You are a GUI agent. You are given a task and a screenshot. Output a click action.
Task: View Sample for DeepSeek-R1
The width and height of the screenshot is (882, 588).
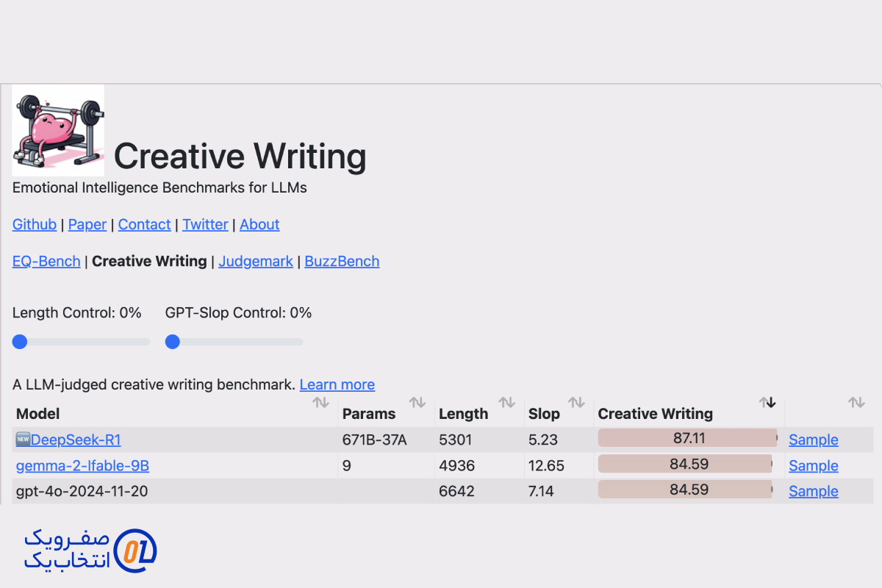(814, 440)
